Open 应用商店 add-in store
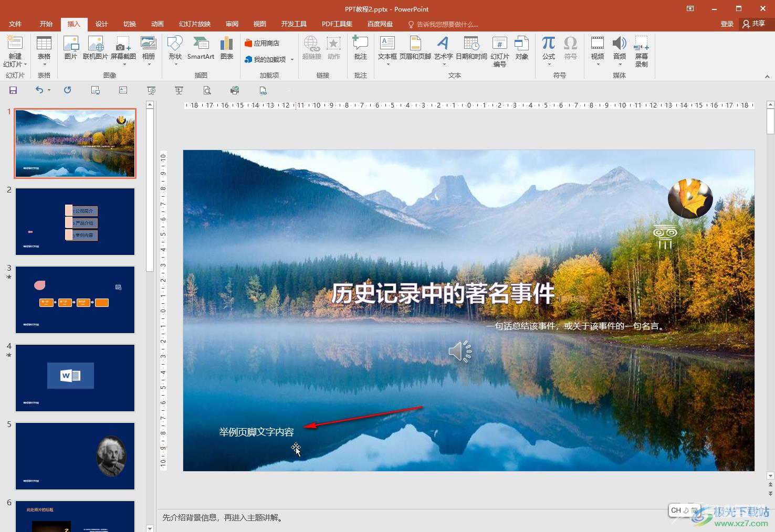 point(262,43)
